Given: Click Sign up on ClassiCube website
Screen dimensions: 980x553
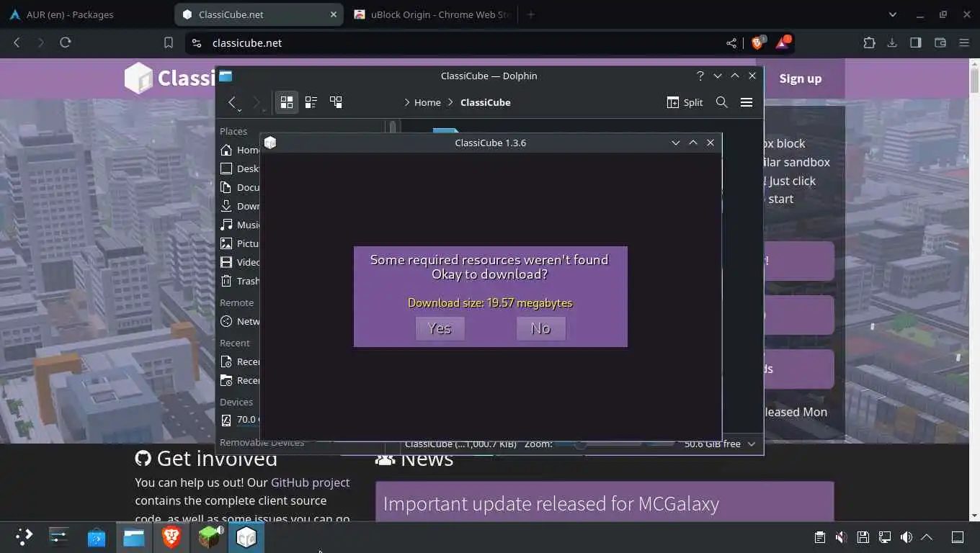Looking at the screenshot, I should click(800, 78).
